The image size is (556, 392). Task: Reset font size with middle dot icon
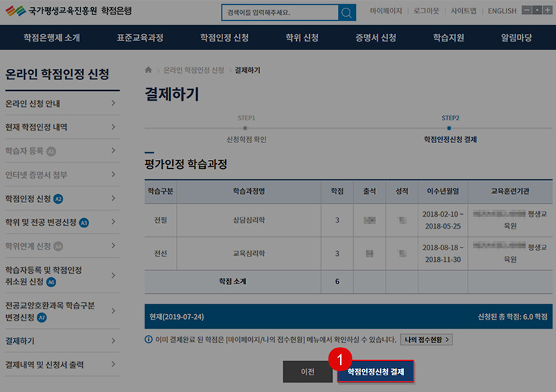click(x=537, y=10)
